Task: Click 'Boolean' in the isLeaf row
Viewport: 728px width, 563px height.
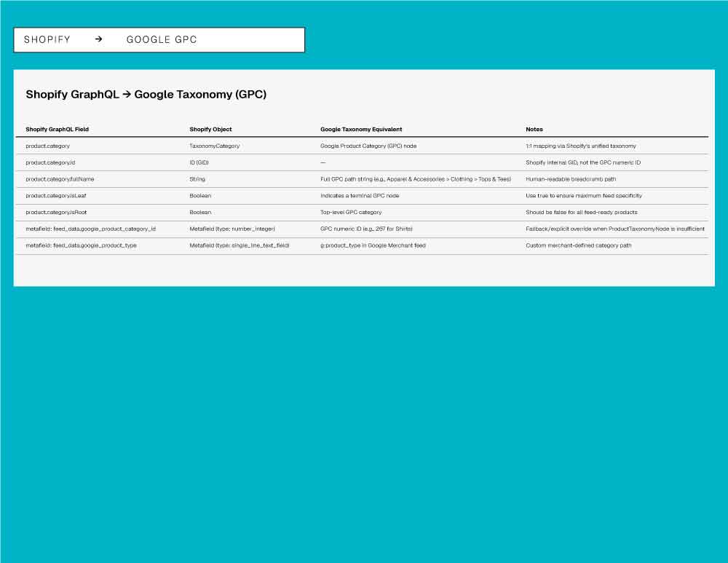Action: click(x=200, y=196)
